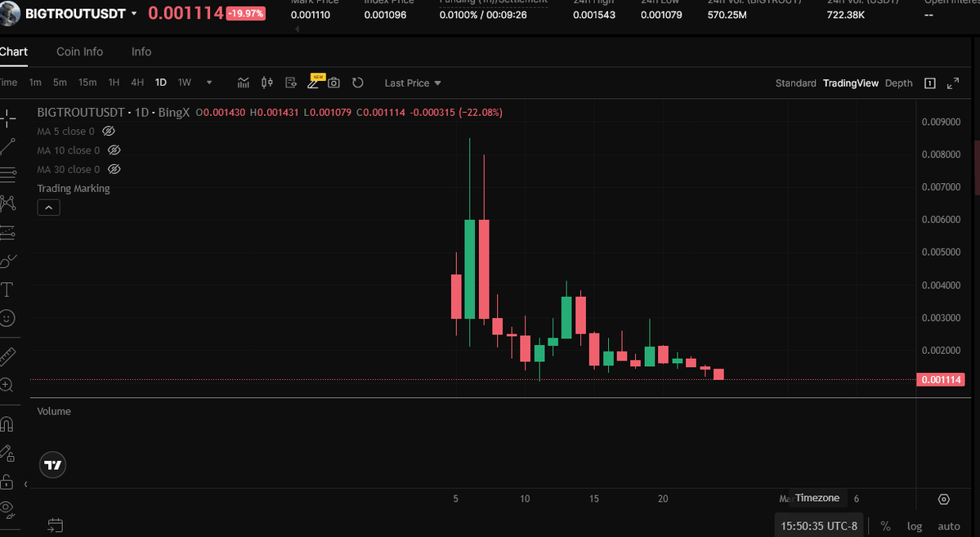Screen dimensions: 980x537
Task: Open the order display settings icon
Action: pyautogui.click(x=291, y=83)
